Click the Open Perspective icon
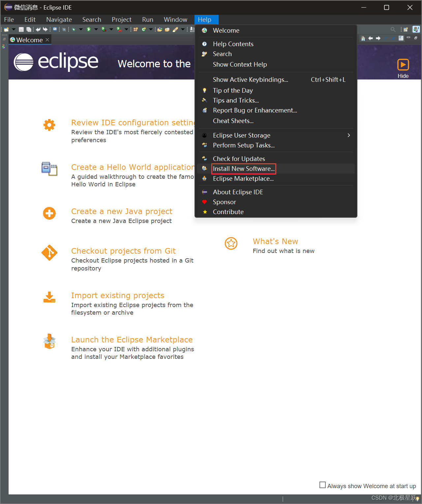 406,29
